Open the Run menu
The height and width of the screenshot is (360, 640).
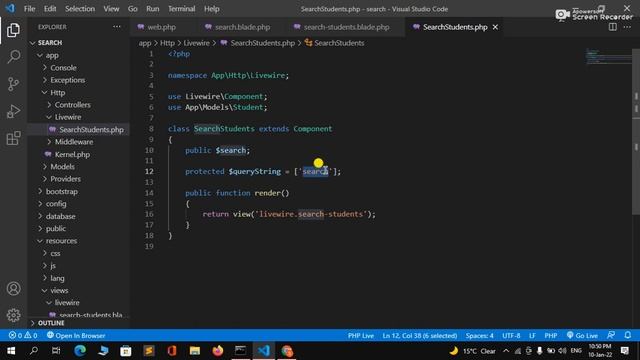click(x=153, y=9)
